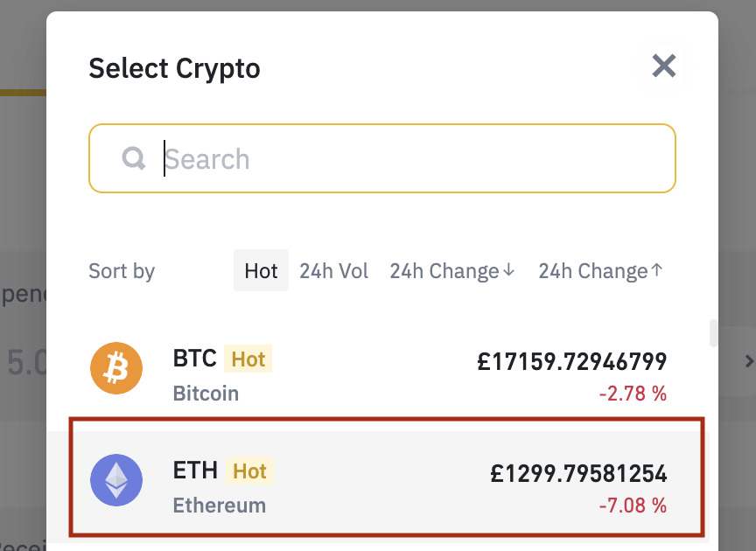The image size is (756, 551).
Task: Click the Bitcoin logo icon
Action: tap(116, 368)
